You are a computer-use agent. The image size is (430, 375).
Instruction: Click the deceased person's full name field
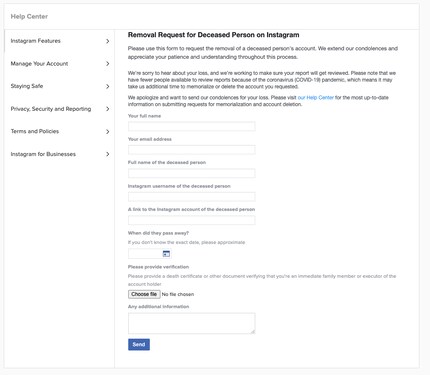point(192,173)
